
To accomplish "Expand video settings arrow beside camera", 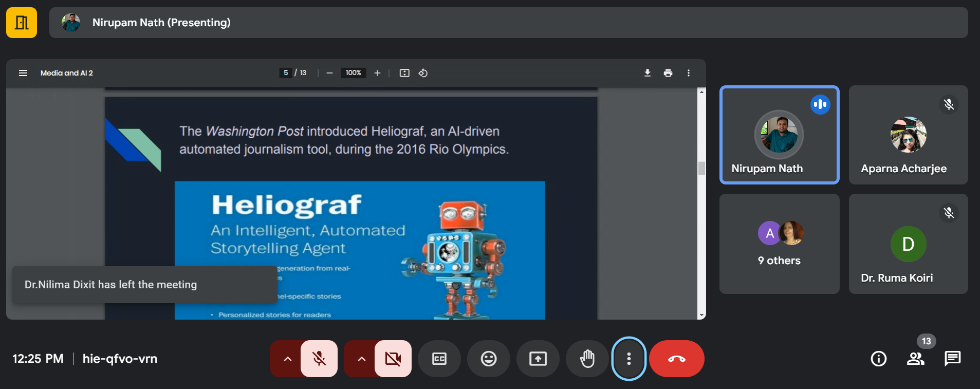I will point(361,359).
